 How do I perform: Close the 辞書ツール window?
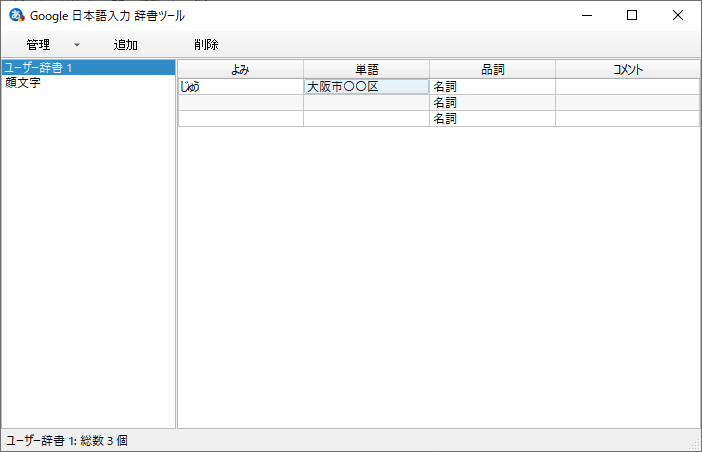click(x=678, y=15)
